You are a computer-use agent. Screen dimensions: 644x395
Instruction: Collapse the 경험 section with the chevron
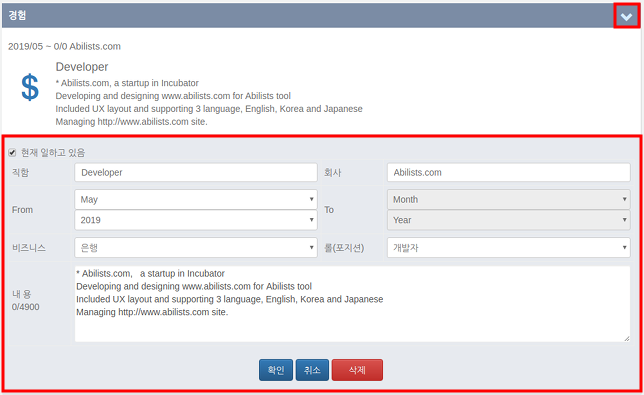pos(626,16)
